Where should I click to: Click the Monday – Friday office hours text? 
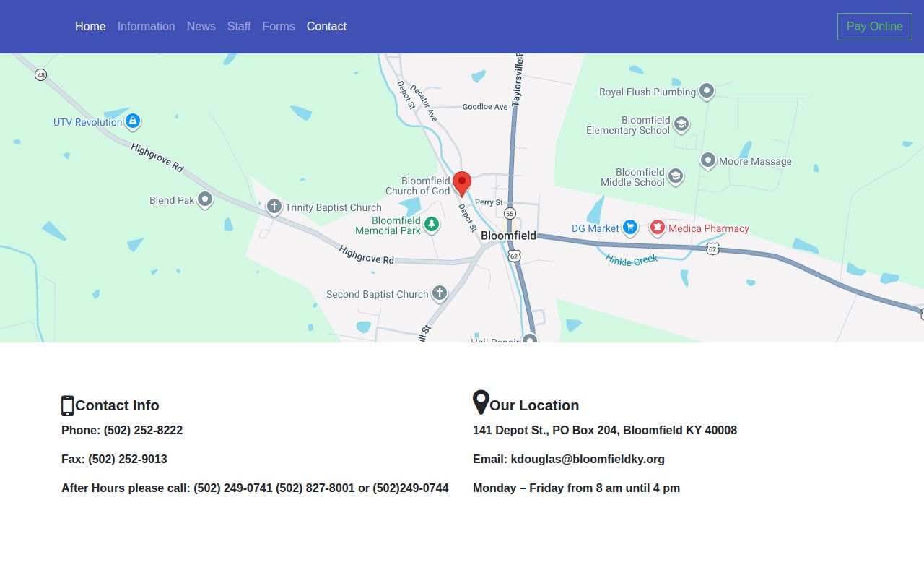(576, 488)
